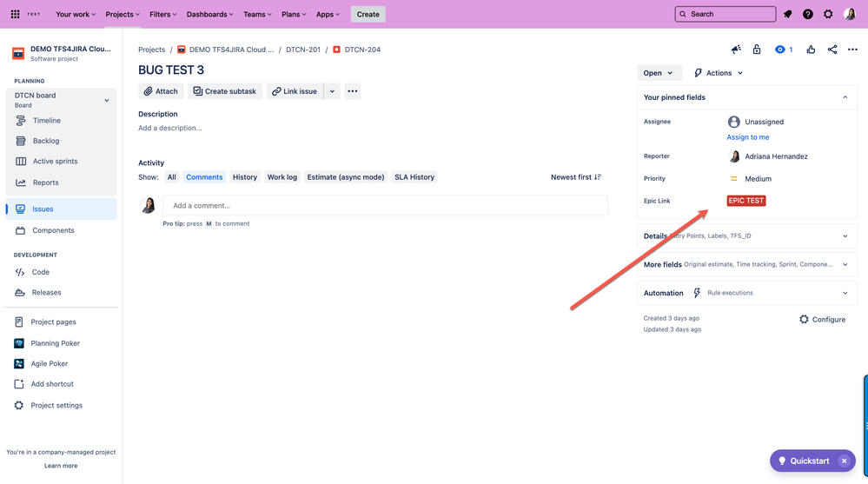
Task: Open the Teams menu
Action: [x=257, y=15]
